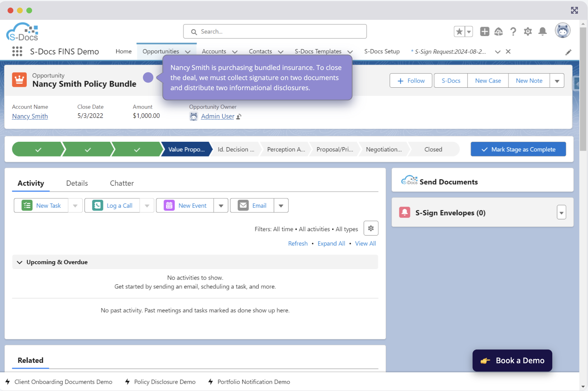588x391 pixels.
Task: Open the App Launcher grid icon
Action: [17, 52]
